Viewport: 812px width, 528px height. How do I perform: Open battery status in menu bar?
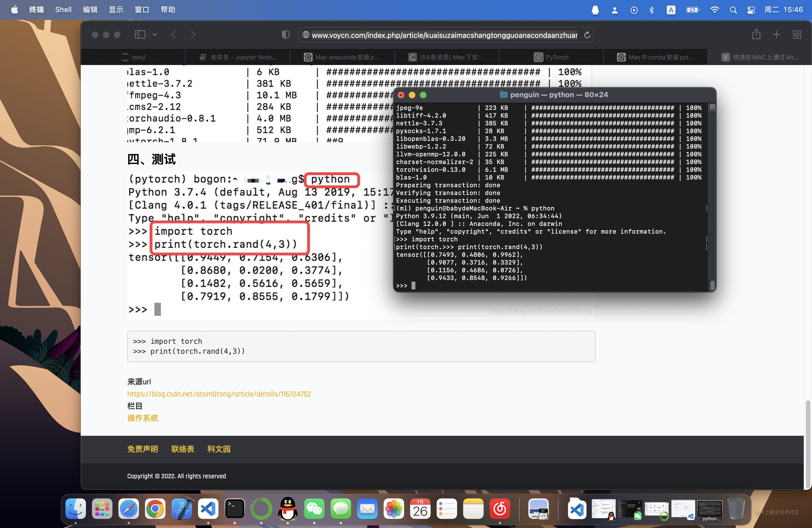pyautogui.click(x=693, y=10)
